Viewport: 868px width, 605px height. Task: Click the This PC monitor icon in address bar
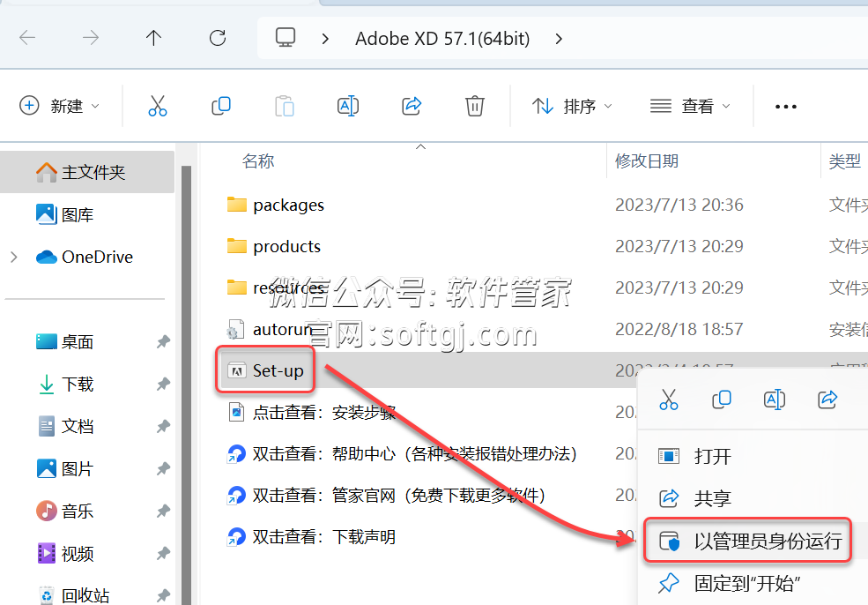pyautogui.click(x=286, y=38)
